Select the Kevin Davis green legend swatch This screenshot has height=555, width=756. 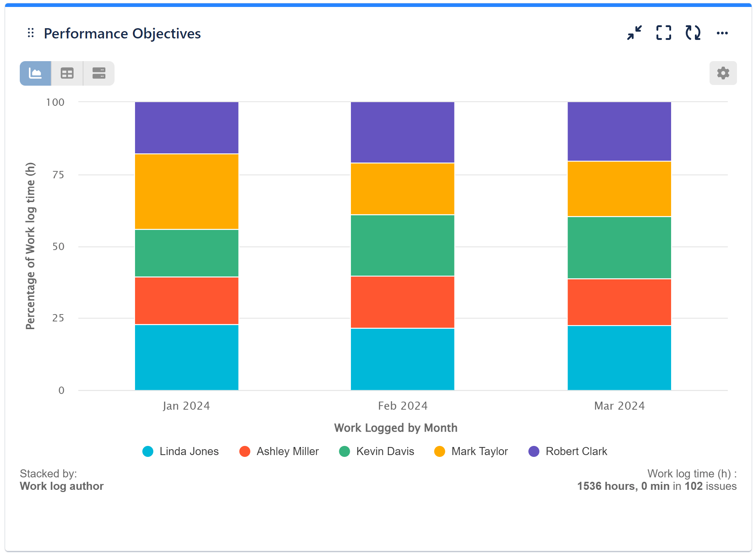tap(344, 451)
